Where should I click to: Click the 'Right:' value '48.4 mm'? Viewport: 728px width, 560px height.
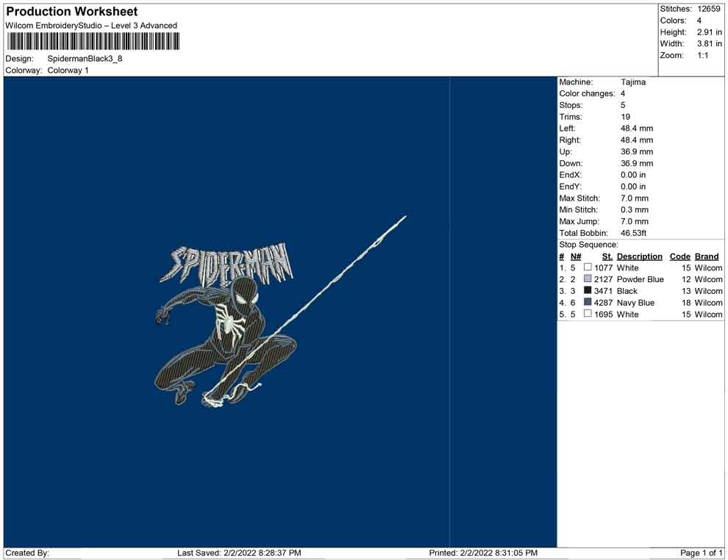(x=637, y=140)
